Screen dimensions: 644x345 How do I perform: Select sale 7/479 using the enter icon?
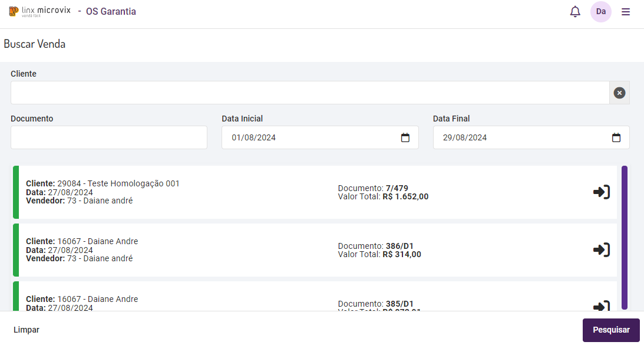pyautogui.click(x=601, y=192)
